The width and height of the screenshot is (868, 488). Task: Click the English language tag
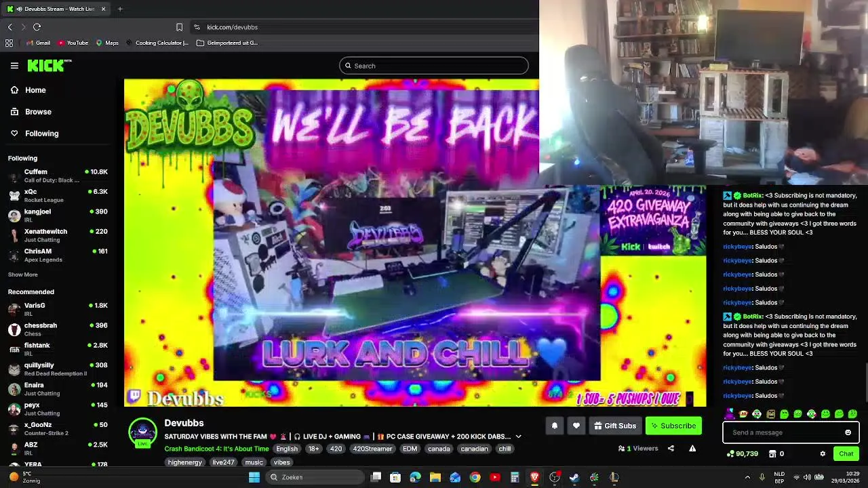pos(286,449)
